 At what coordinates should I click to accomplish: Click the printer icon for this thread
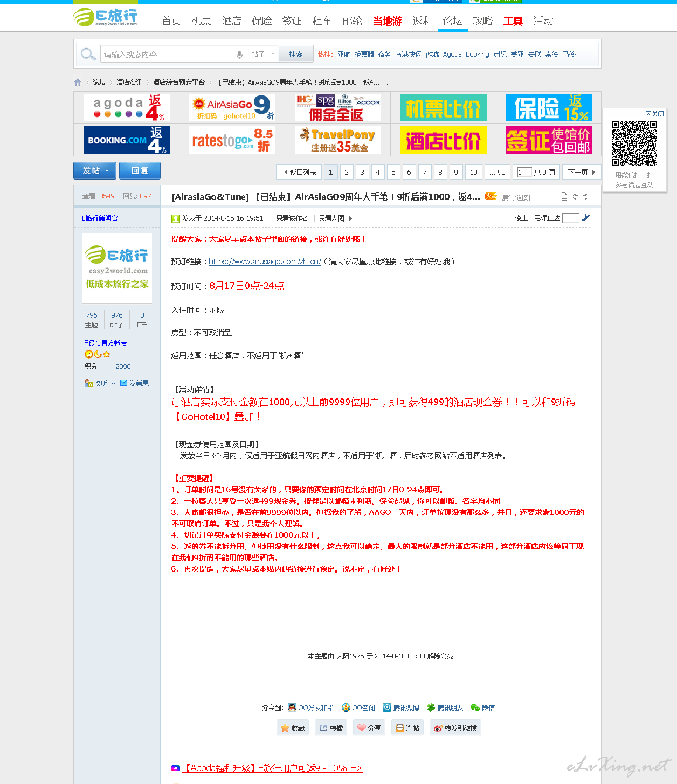coord(564,197)
